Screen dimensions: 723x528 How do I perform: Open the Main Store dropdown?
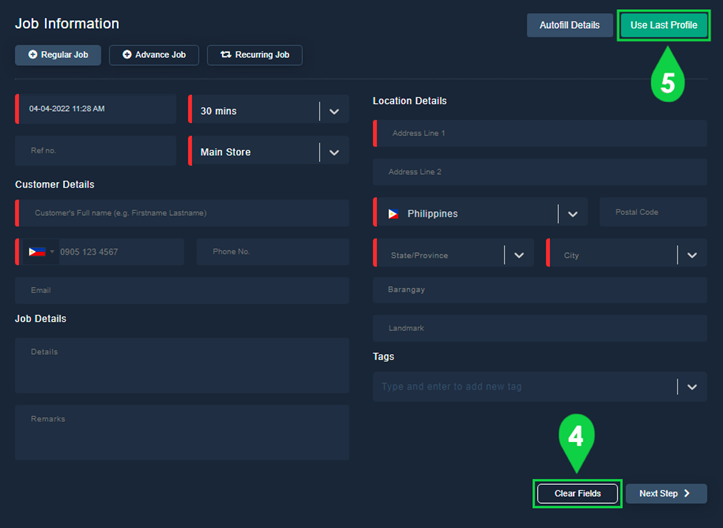[x=334, y=152]
